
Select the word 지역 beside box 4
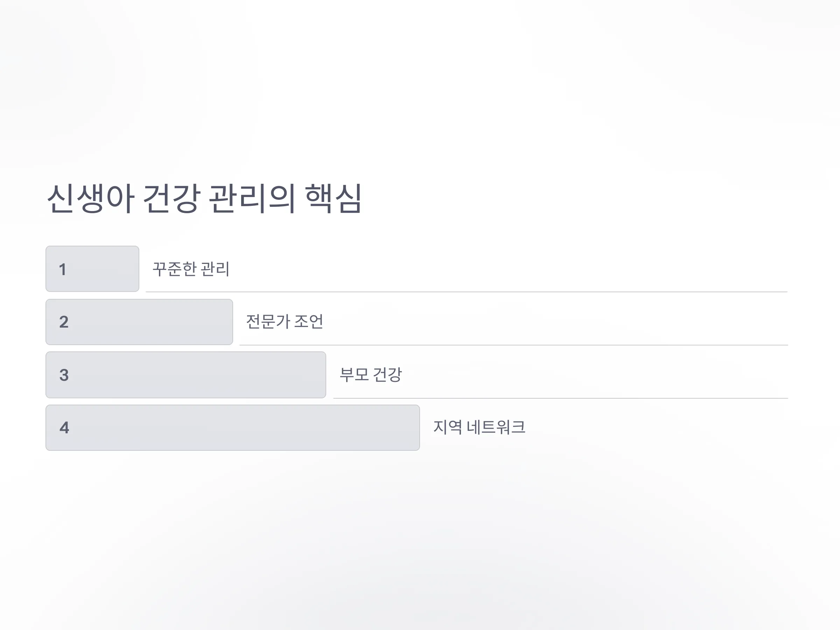(x=448, y=427)
